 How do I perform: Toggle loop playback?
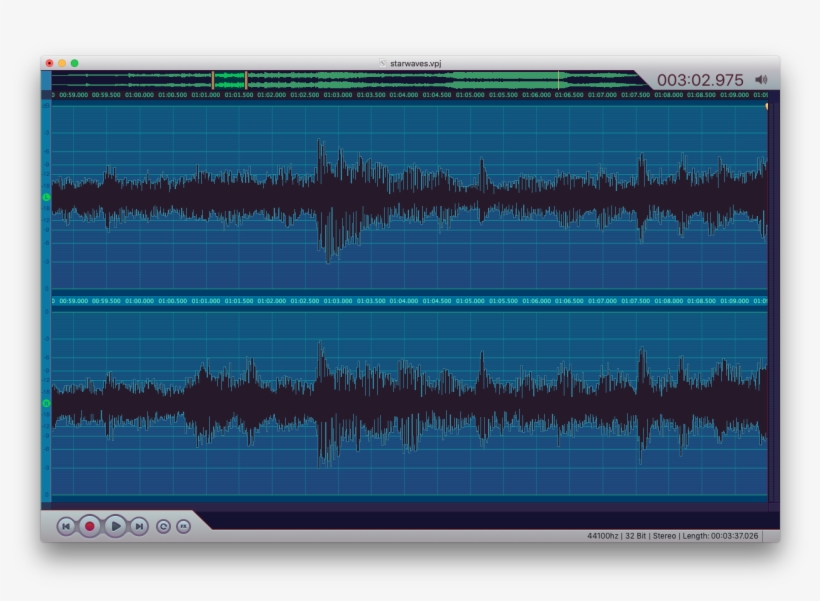[163, 527]
